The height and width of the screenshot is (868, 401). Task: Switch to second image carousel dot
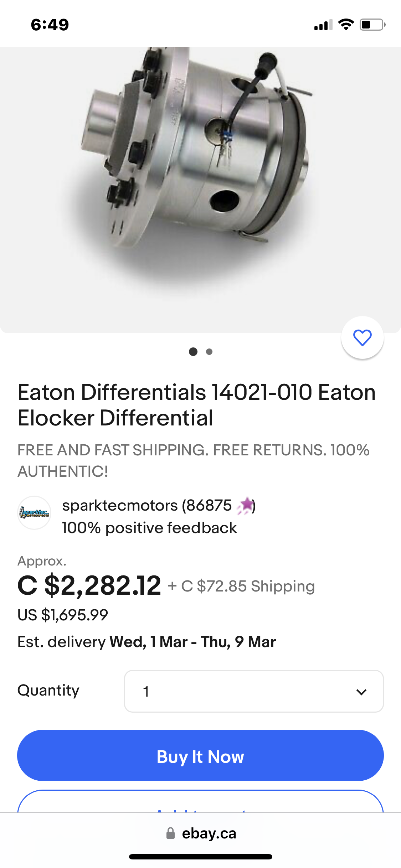click(209, 352)
